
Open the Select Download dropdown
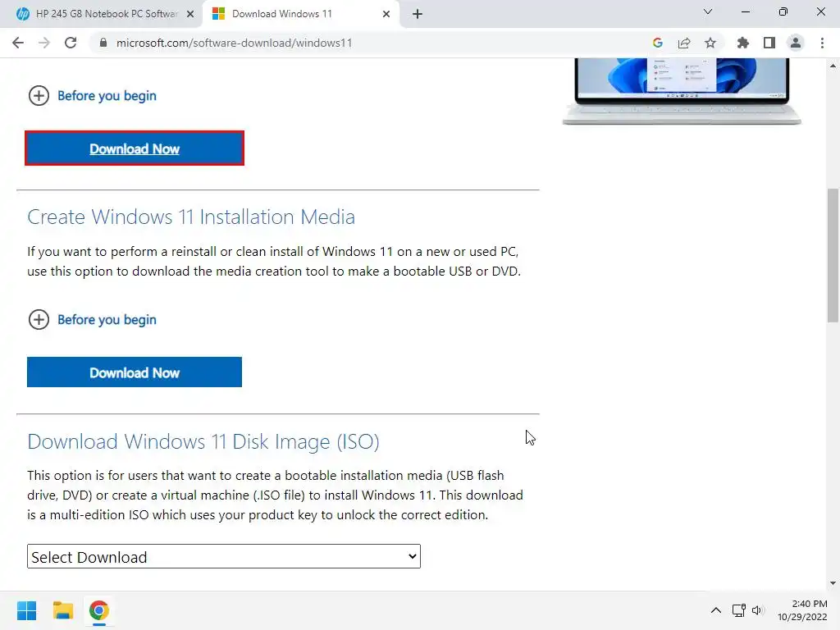point(224,557)
